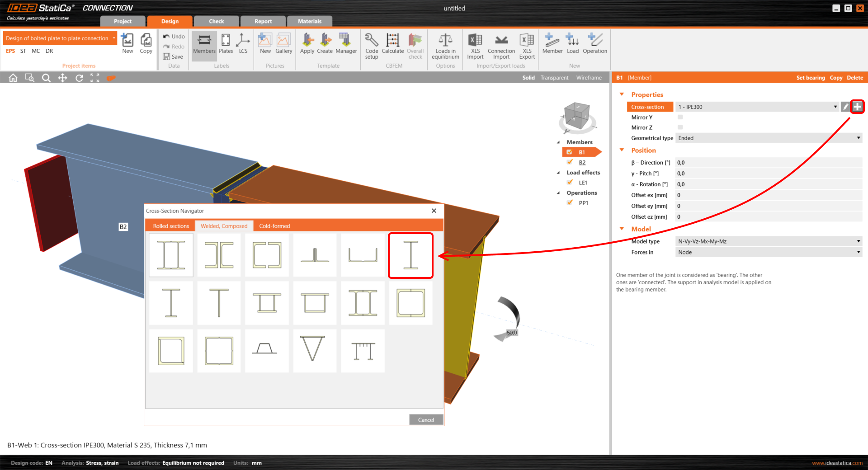Click Cancel in Cross-Section Navigator

pyautogui.click(x=425, y=419)
